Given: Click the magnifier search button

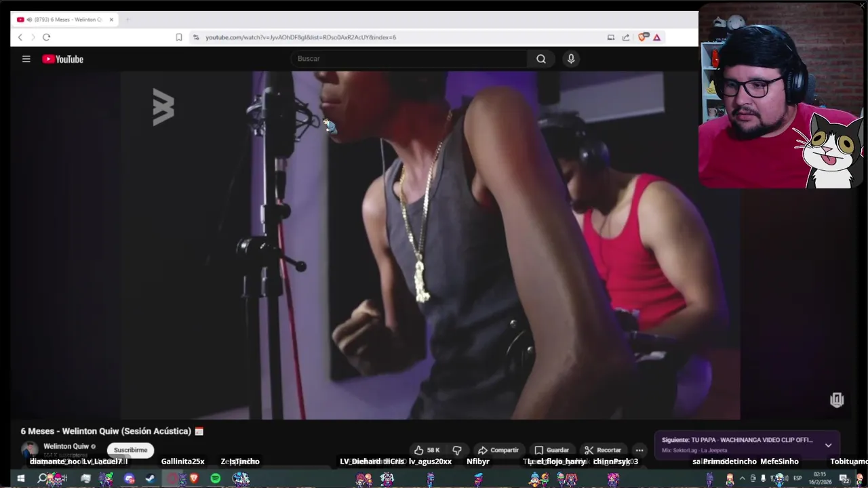Looking at the screenshot, I should pos(541,59).
